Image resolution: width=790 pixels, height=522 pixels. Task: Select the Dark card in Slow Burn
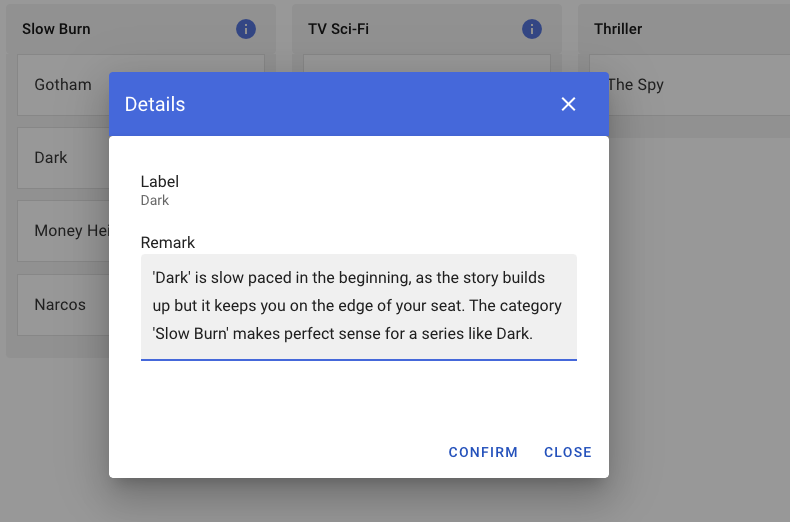coord(63,158)
